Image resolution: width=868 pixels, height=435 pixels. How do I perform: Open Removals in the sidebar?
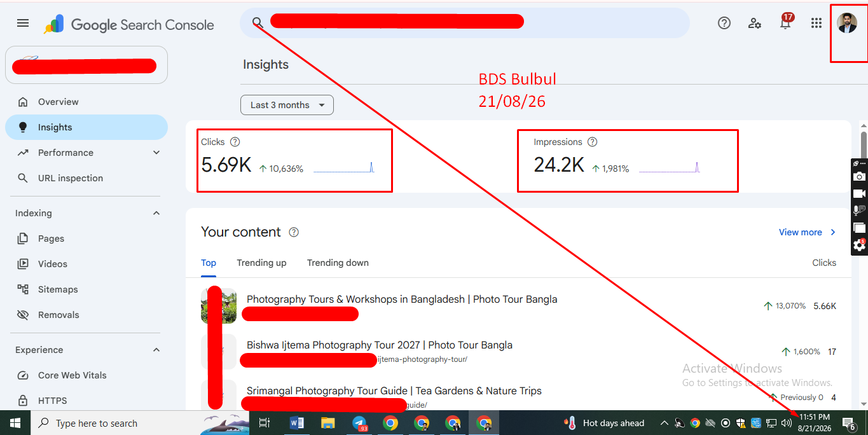86,315
